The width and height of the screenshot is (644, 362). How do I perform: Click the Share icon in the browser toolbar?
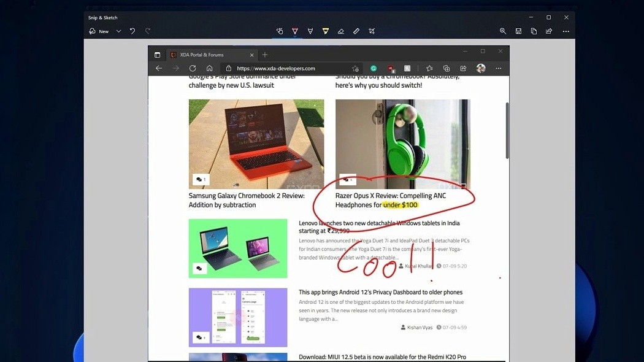click(463, 68)
